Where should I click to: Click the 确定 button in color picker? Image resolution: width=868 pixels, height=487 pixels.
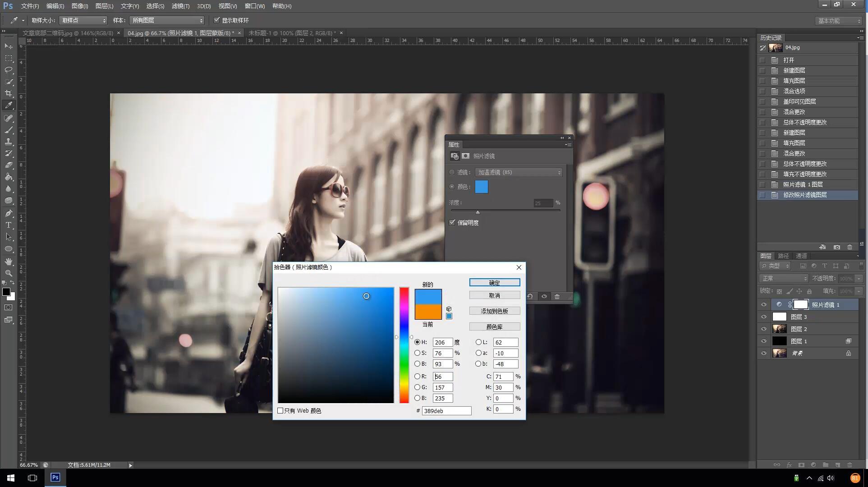494,283
